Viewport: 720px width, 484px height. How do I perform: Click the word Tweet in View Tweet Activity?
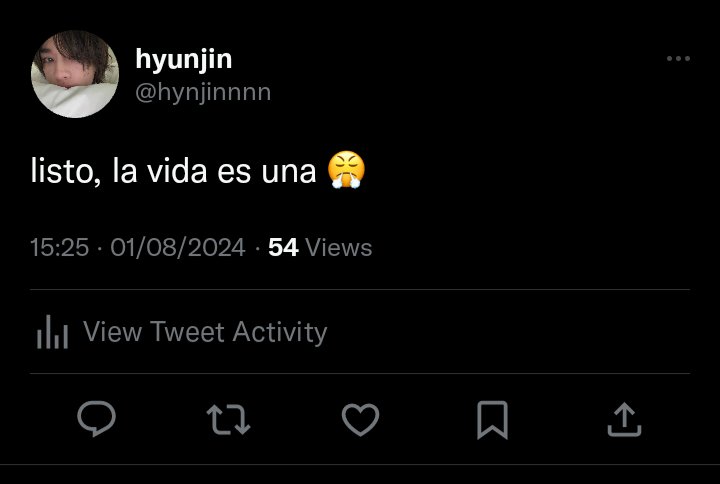tap(187, 332)
